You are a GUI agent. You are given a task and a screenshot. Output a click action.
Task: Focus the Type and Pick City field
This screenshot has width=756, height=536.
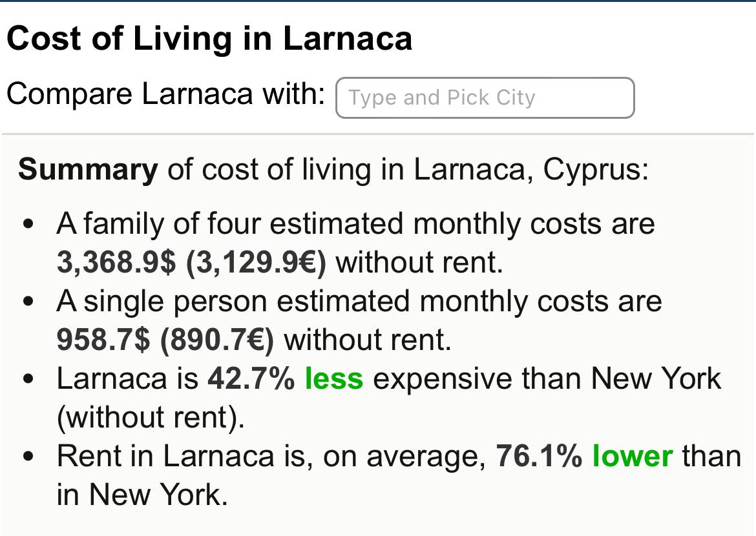coord(485,98)
